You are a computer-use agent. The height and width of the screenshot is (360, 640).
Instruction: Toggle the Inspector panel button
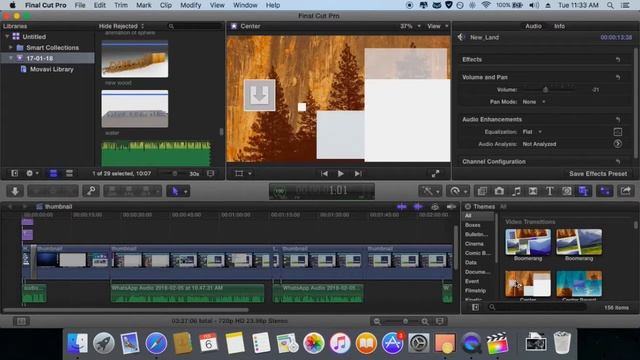pos(605,191)
